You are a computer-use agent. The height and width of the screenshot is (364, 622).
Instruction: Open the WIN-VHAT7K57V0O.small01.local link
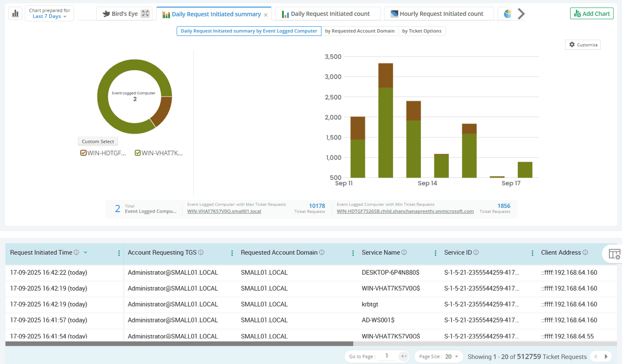click(224, 211)
